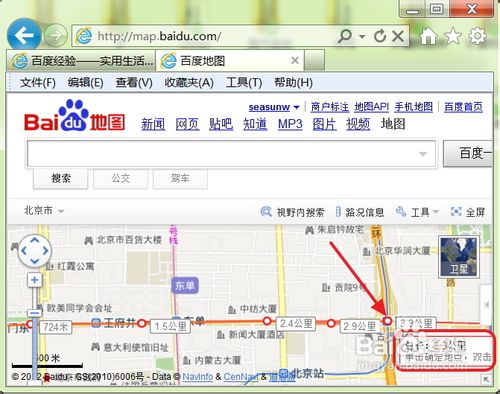Click measurement point near 2.4公里 label
This screenshot has width=500, height=394.
point(267,321)
